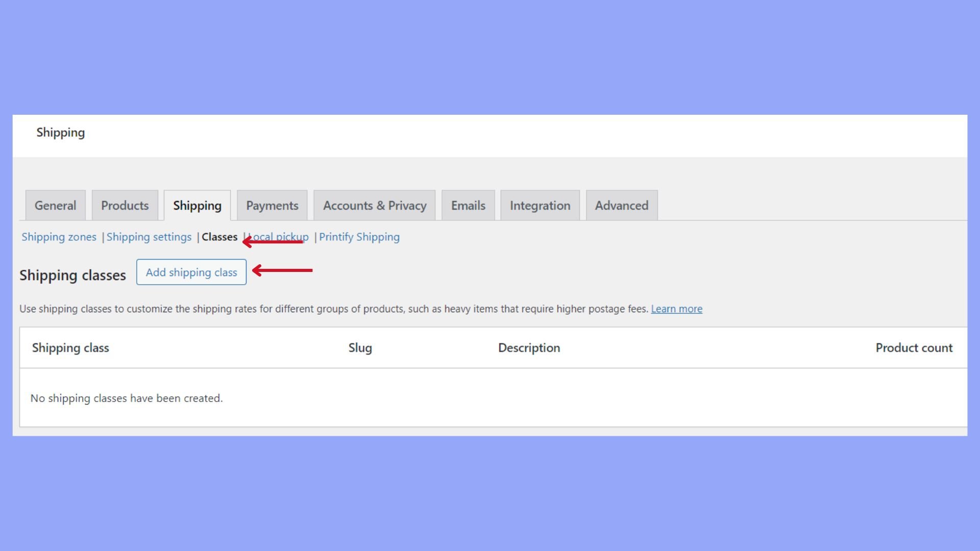Screen dimensions: 980x551
Task: Go to Accounts & Privacy tab
Action: pyautogui.click(x=374, y=206)
